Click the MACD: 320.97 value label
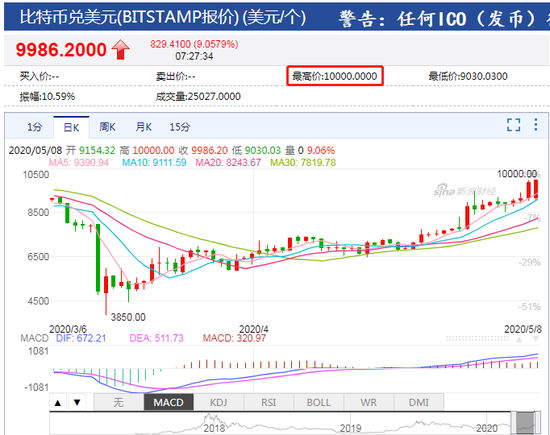550x435 pixels. pos(234,338)
